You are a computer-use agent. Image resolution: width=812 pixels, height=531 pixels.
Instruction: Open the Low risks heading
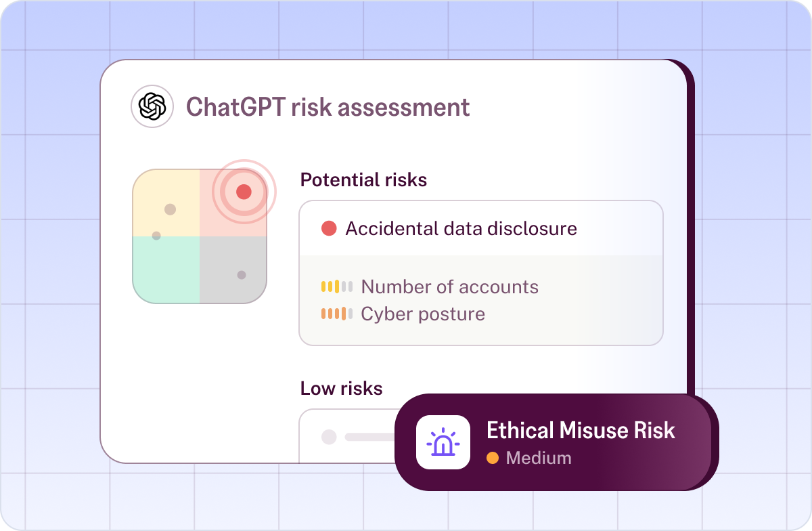pyautogui.click(x=341, y=389)
